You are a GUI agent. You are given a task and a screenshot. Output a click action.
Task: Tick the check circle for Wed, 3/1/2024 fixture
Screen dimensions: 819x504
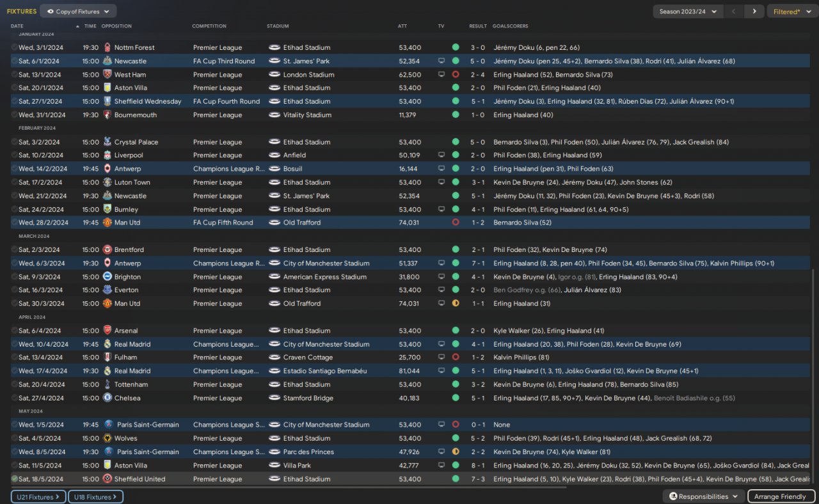tap(15, 47)
